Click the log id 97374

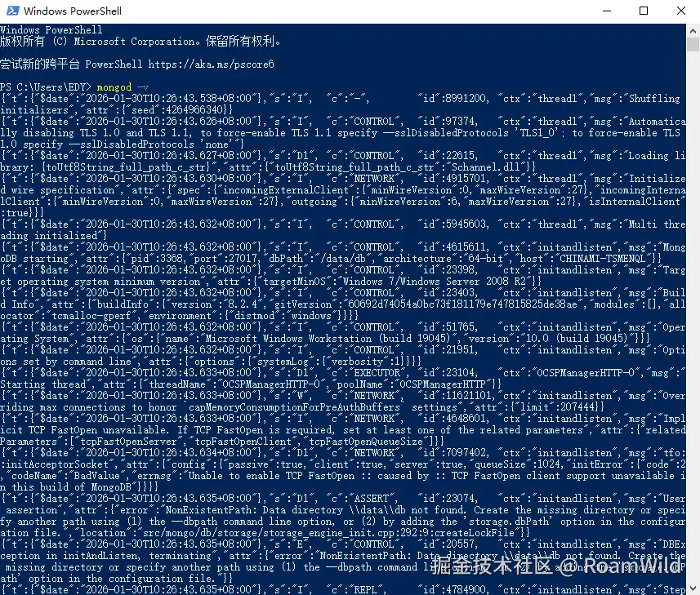pyautogui.click(x=459, y=122)
